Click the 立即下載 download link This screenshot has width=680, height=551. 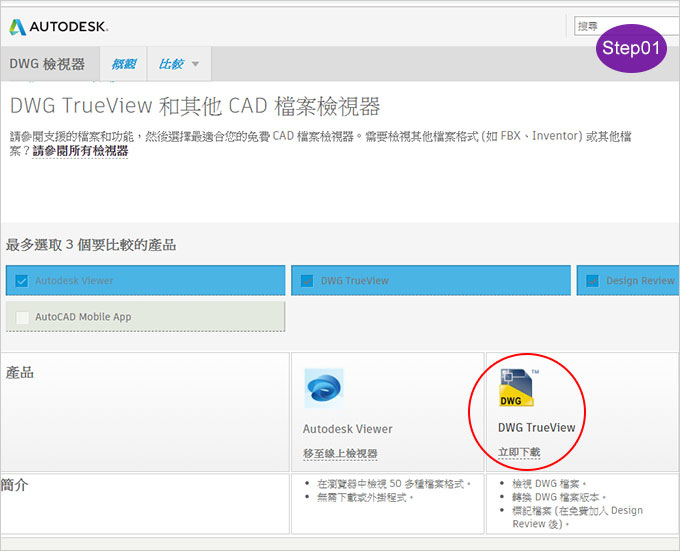(519, 452)
